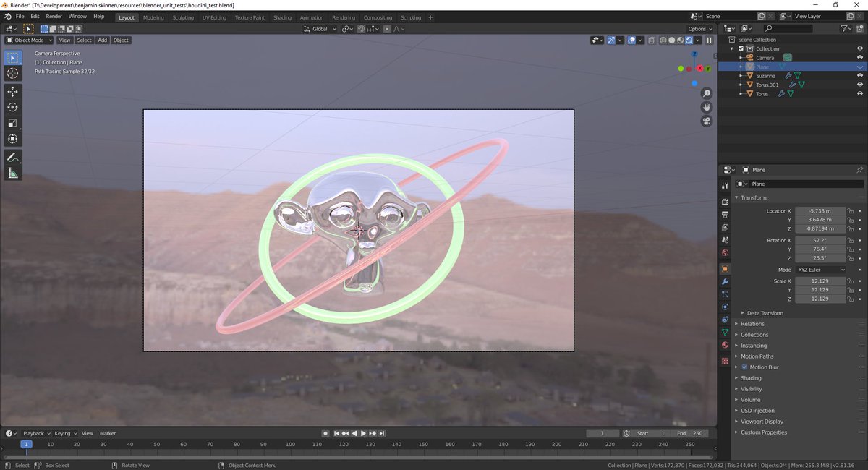The width and height of the screenshot is (868, 470).
Task: Open the viewport View menu
Action: (64, 40)
